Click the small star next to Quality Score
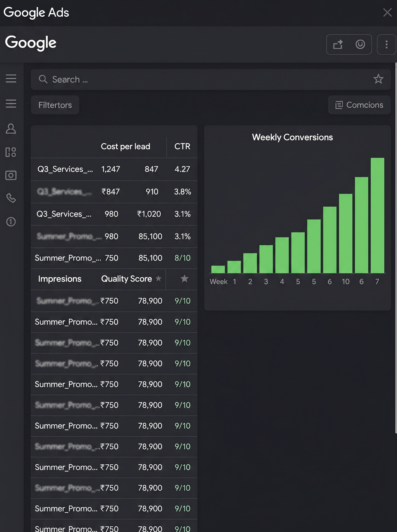 click(x=158, y=278)
